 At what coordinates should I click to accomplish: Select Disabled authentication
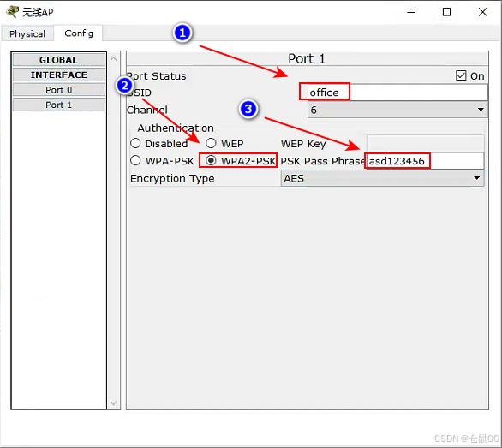coord(135,143)
